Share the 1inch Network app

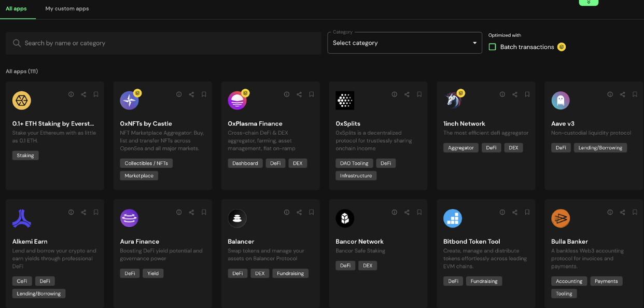coord(515,94)
